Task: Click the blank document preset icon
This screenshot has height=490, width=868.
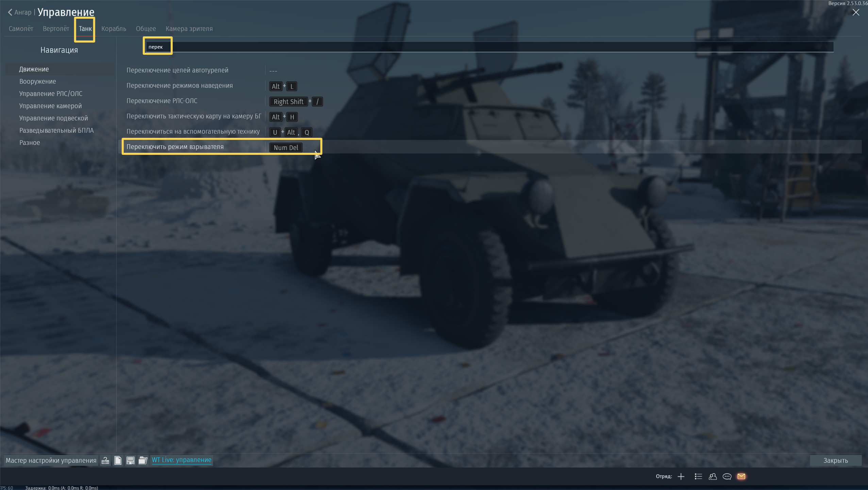Action: coord(118,460)
